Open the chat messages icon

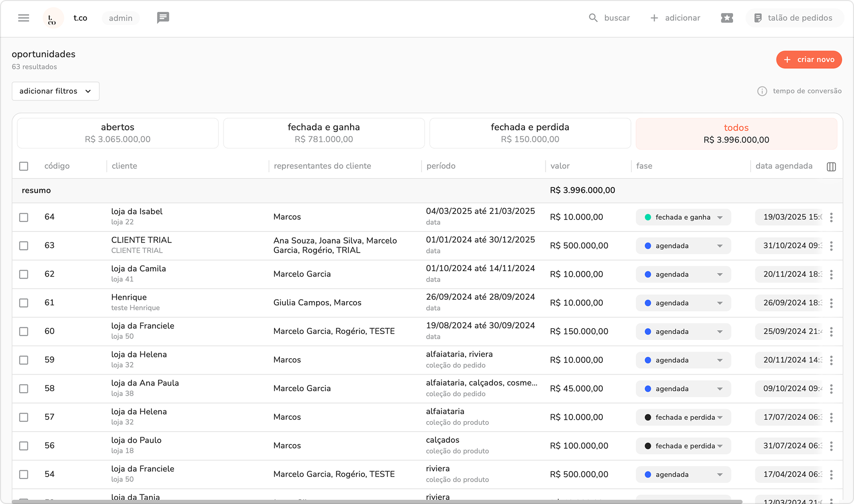[x=163, y=18]
